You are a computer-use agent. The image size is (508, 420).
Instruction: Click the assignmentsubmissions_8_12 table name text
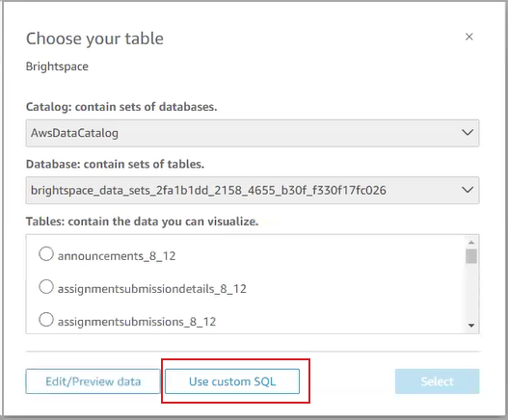137,322
